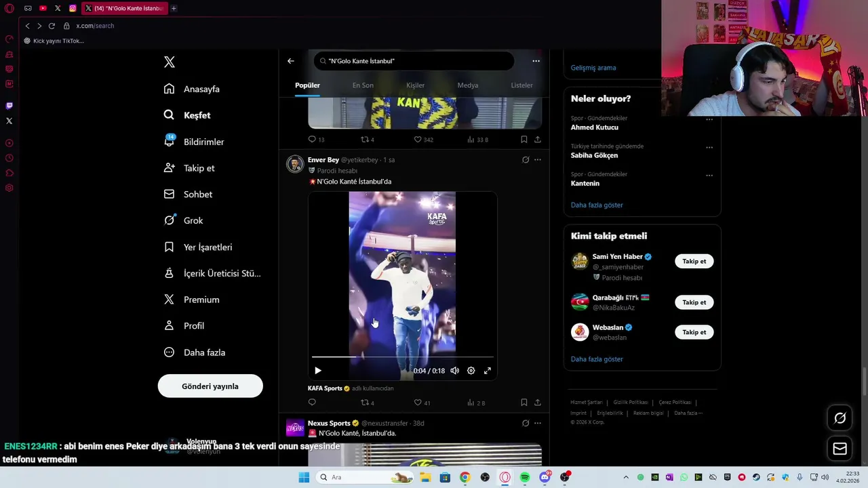This screenshot has width=868, height=488.
Task: Share Enver Bey's tweet
Action: click(x=538, y=403)
